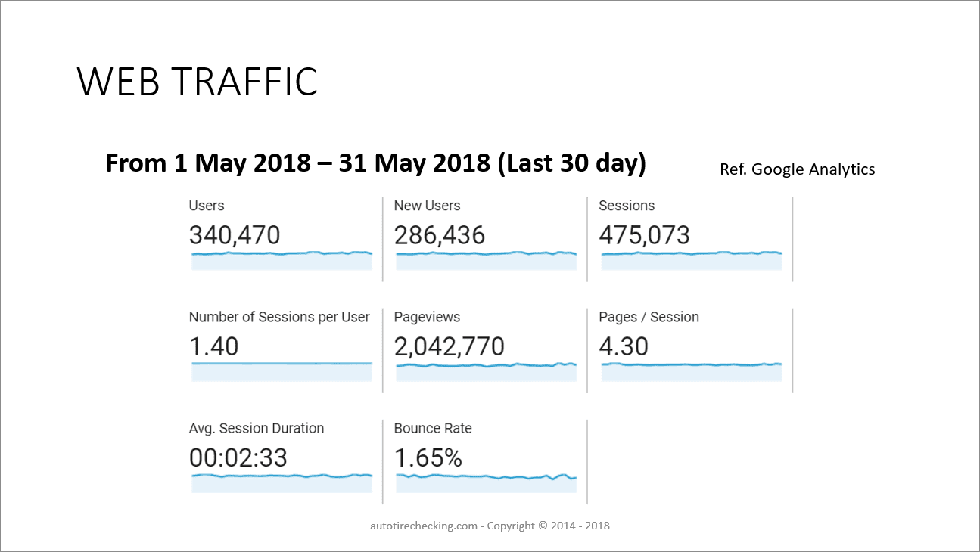Image resolution: width=980 pixels, height=552 pixels.
Task: Click the Users sparkline chart
Action: [x=282, y=261]
